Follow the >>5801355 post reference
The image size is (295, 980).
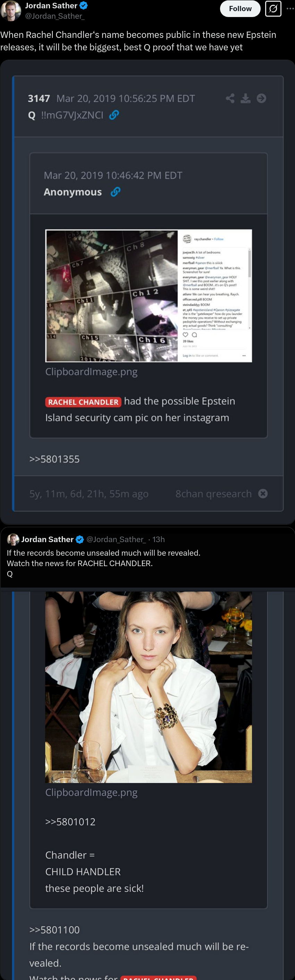click(54, 459)
